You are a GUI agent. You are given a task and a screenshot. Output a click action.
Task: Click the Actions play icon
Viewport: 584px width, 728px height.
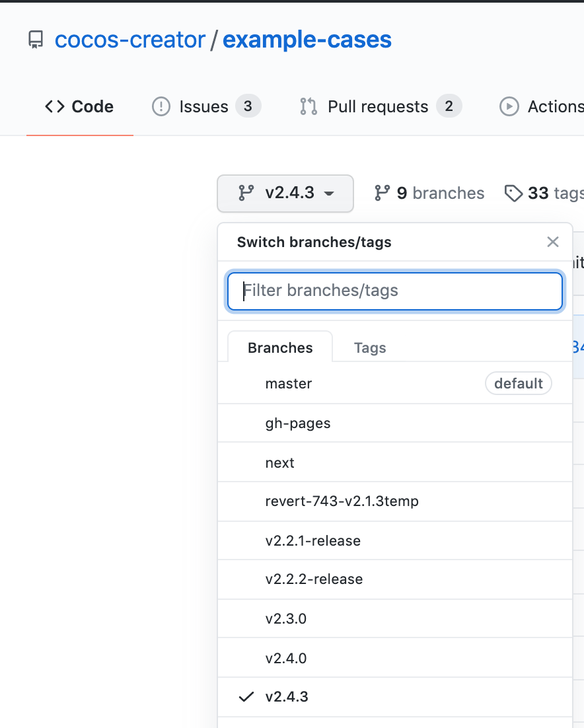[x=509, y=106]
